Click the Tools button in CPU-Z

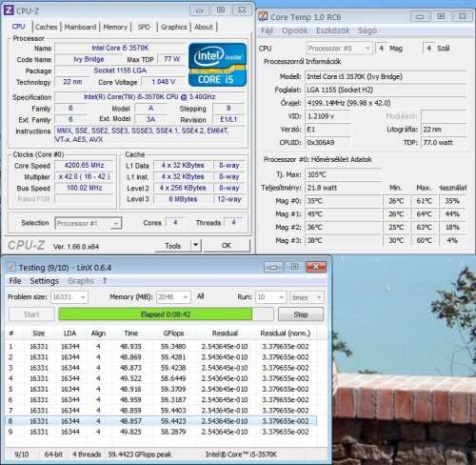(173, 246)
